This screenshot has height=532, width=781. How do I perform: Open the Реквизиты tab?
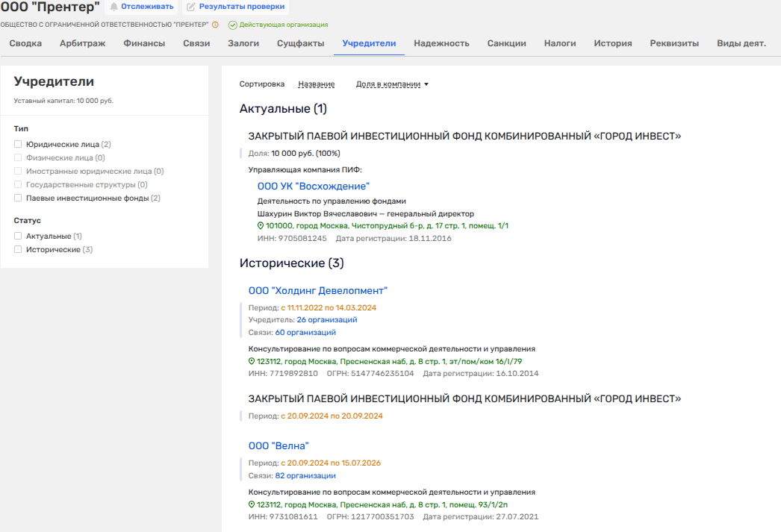(674, 43)
